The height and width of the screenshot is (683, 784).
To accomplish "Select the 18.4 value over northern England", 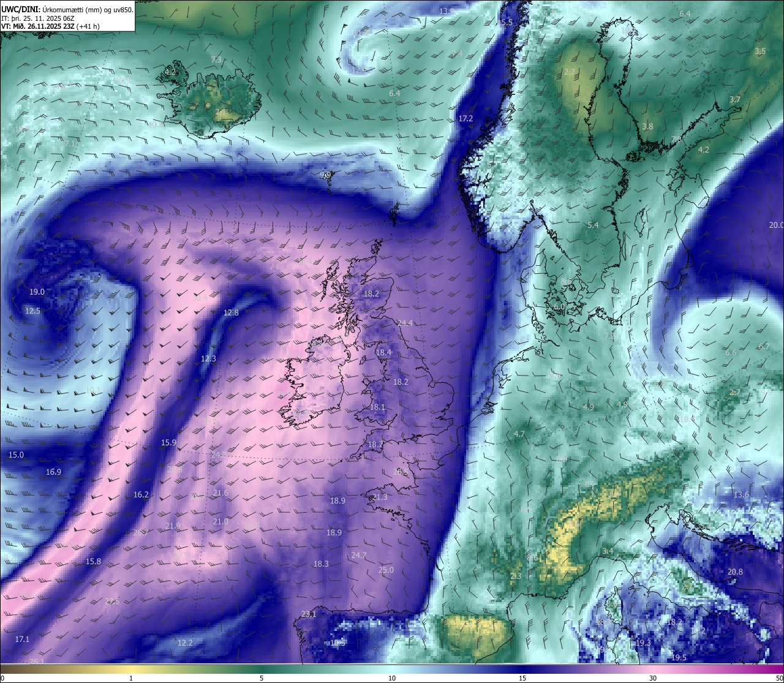I will tap(383, 353).
